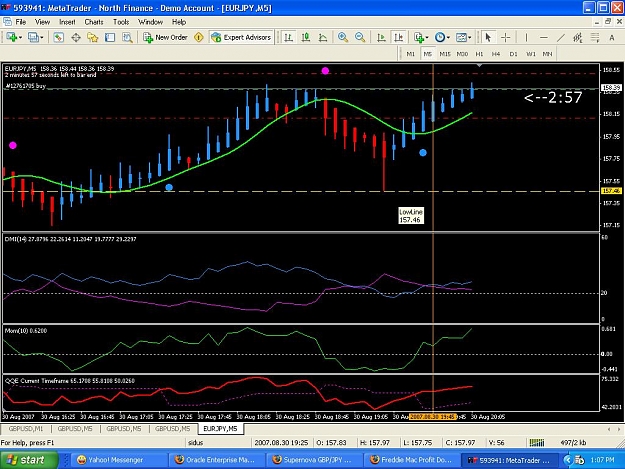Select the Crosshair cursor tool
Image resolution: width=625 pixels, height=469 pixels.
(x=505, y=37)
